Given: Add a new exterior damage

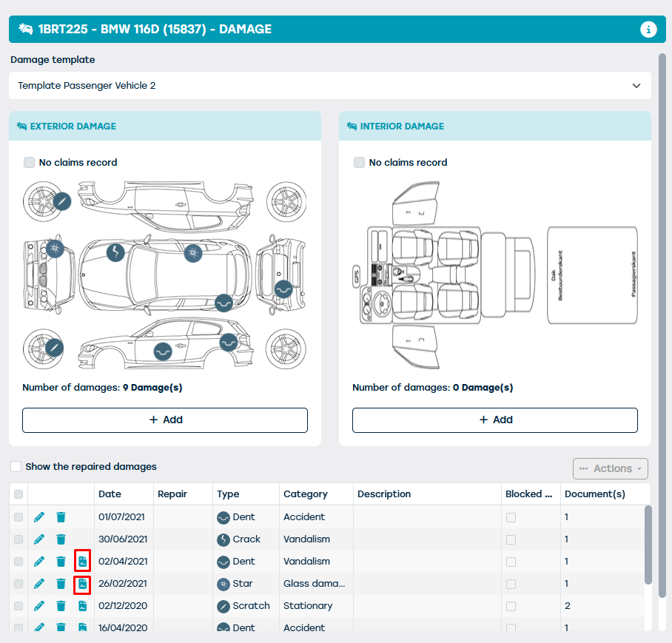Looking at the screenshot, I should (165, 420).
